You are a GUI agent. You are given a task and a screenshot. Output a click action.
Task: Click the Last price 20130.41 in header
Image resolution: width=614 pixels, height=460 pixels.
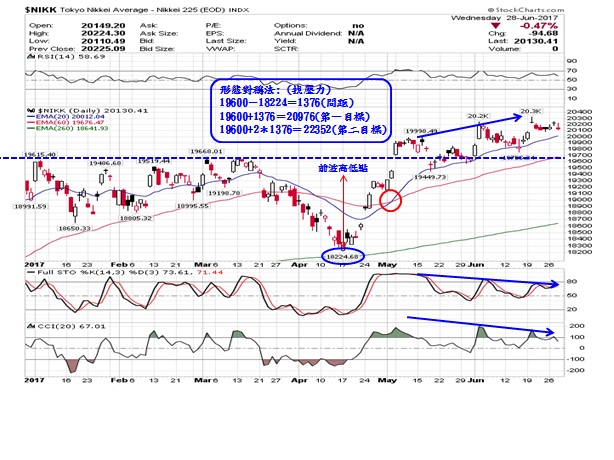click(536, 41)
